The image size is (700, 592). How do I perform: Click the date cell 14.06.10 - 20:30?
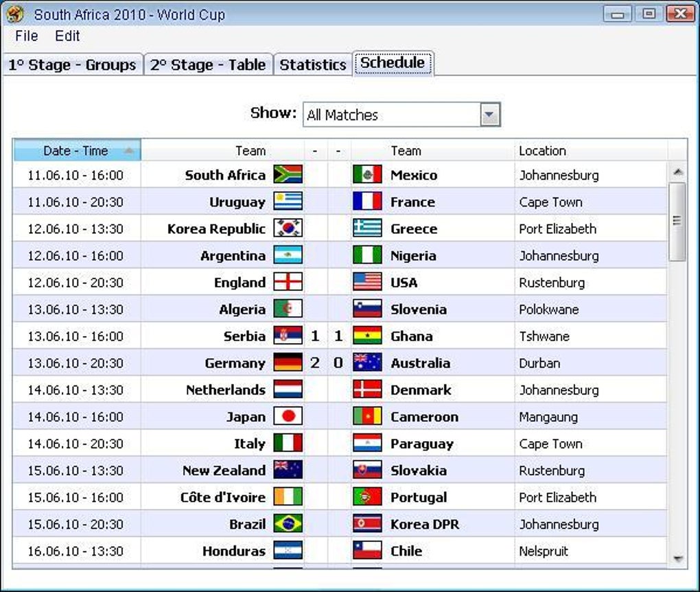click(76, 443)
